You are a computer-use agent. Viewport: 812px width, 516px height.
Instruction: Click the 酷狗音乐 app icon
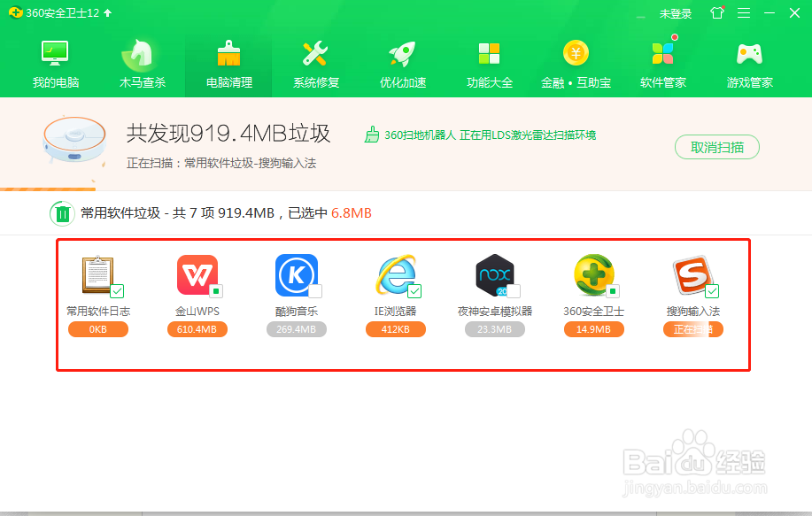tap(297, 274)
